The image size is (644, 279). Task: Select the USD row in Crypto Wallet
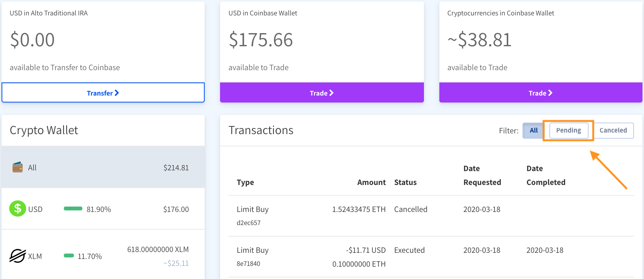tap(103, 209)
